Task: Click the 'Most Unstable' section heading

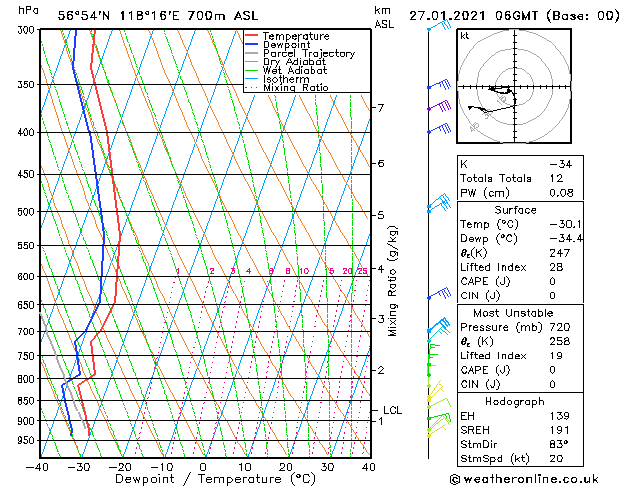Action: pos(513,313)
